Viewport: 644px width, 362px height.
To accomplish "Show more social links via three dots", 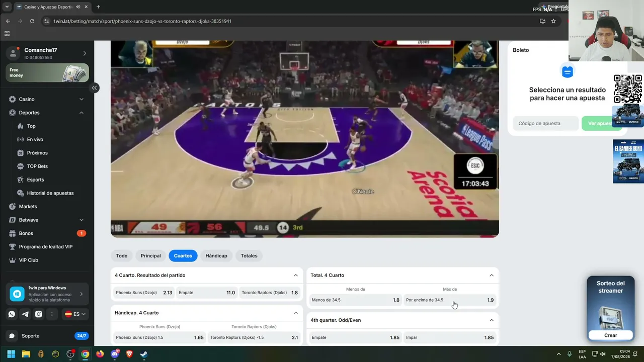I will pyautogui.click(x=52, y=314).
